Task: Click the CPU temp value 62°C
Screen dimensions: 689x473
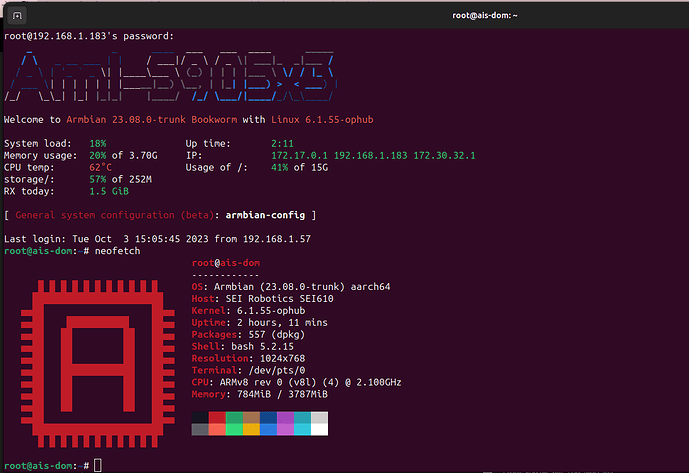Action: pyautogui.click(x=100, y=167)
